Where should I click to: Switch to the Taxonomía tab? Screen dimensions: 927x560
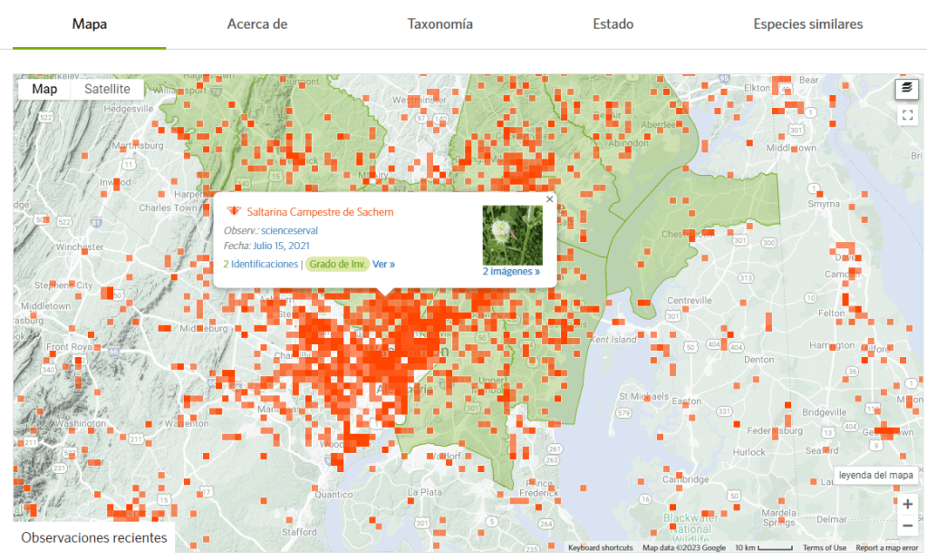coord(439,24)
